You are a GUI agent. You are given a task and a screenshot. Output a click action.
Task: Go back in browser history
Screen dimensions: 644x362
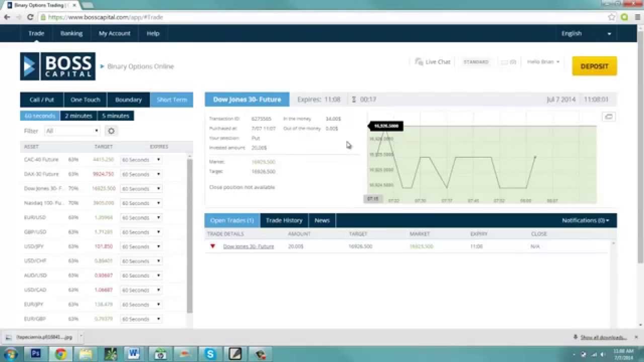(7, 17)
